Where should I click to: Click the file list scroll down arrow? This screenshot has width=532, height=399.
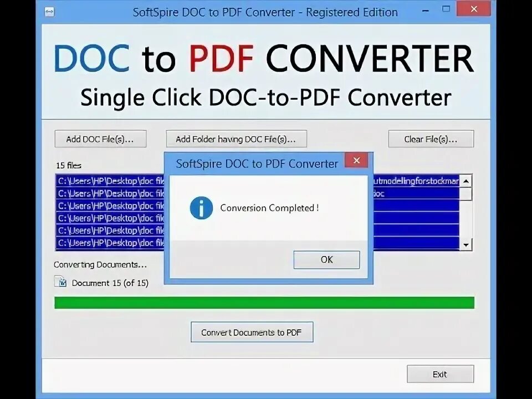click(x=466, y=244)
